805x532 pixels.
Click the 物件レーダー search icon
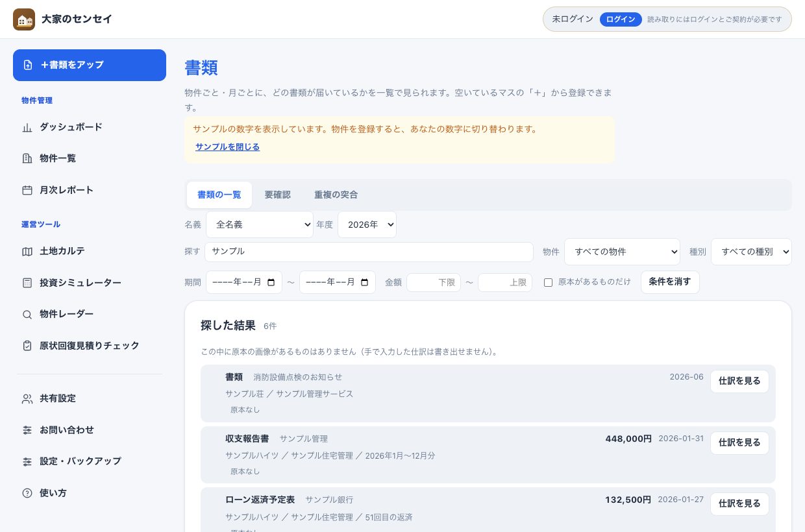(27, 314)
